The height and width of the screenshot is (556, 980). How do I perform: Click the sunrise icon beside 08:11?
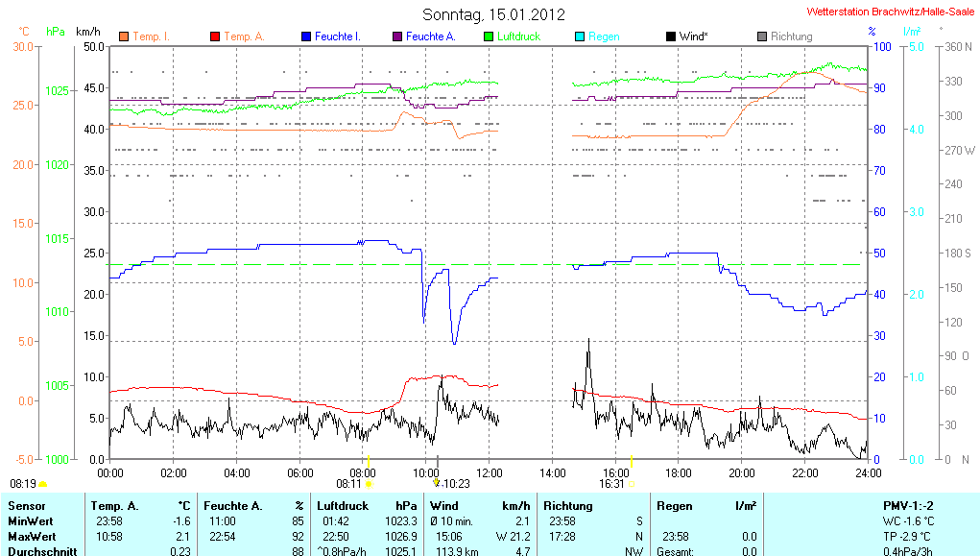(x=369, y=485)
